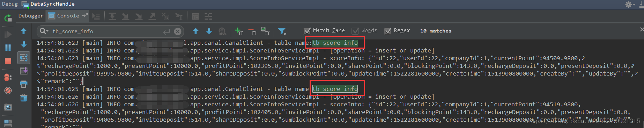Pause the running program

8,48
